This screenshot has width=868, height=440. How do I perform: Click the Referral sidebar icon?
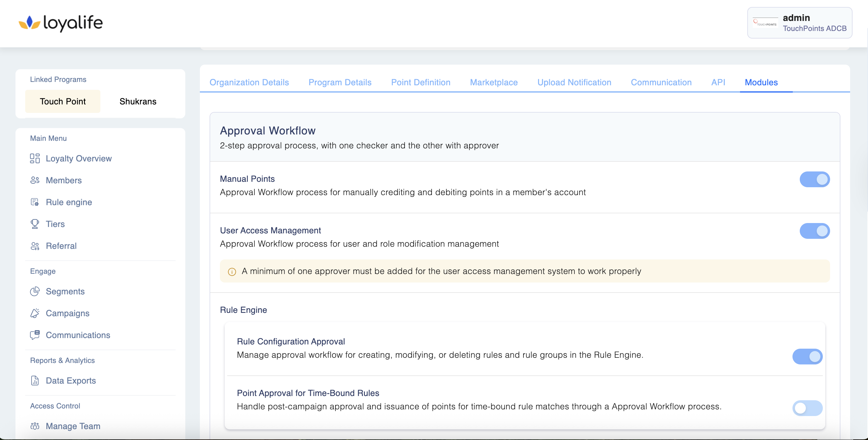point(35,246)
